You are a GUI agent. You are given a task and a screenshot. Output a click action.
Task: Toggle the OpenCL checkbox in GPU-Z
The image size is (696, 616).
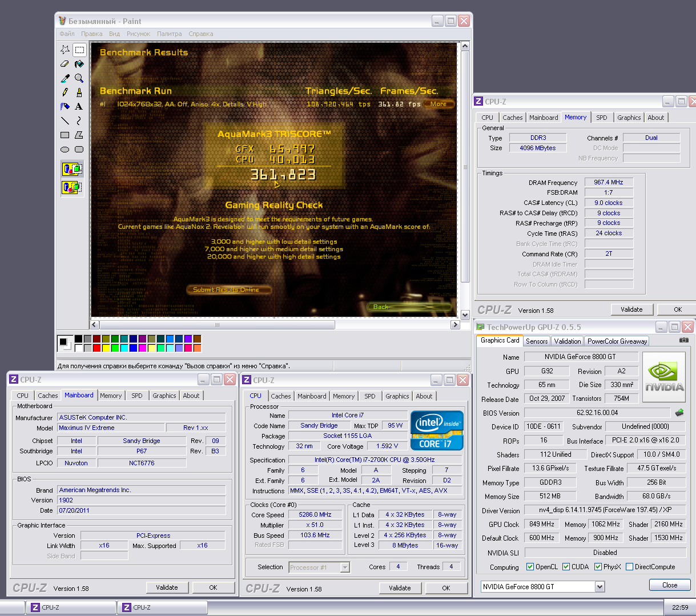tap(530, 567)
